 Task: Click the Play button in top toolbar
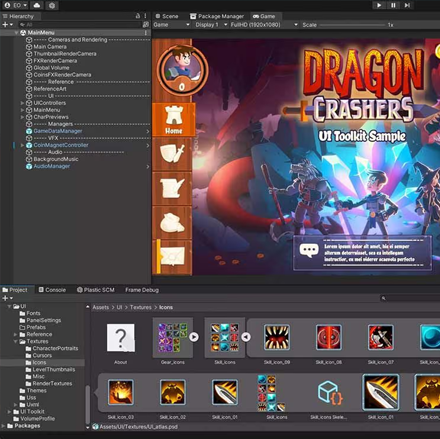tap(379, 5)
